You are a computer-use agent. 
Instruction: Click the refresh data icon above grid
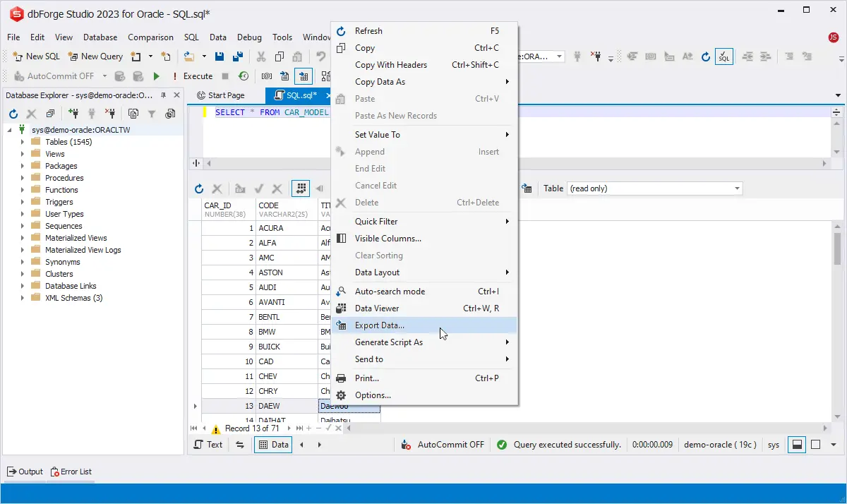199,188
